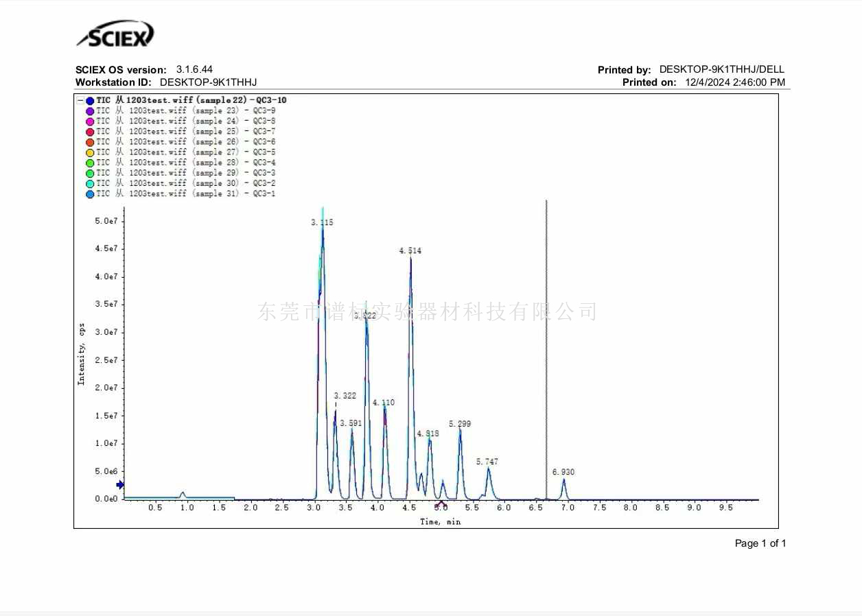Click the "Time, min" axis title
The width and height of the screenshot is (862, 616).
tap(441, 522)
